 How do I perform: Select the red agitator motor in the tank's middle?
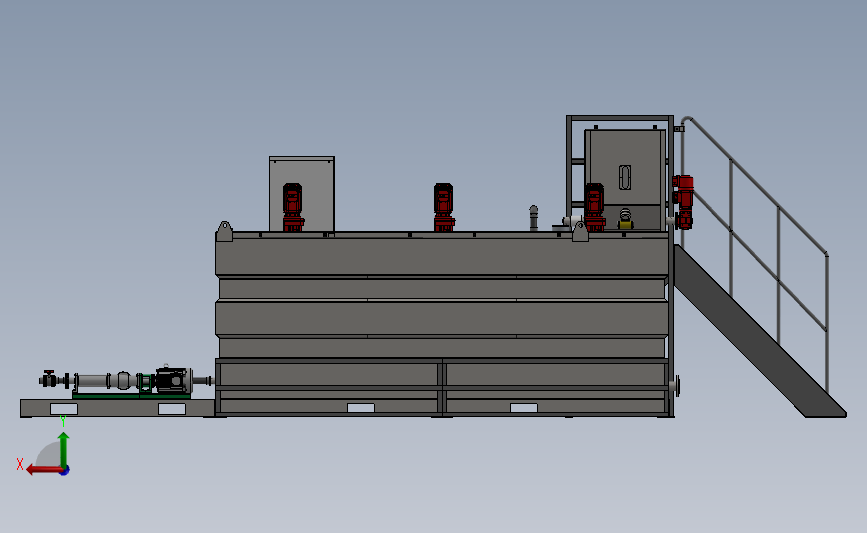point(443,207)
